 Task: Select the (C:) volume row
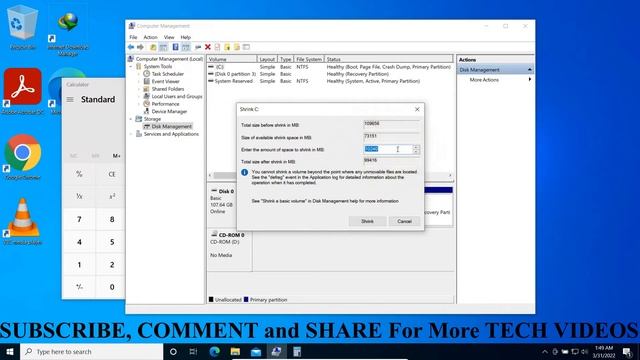point(330,67)
